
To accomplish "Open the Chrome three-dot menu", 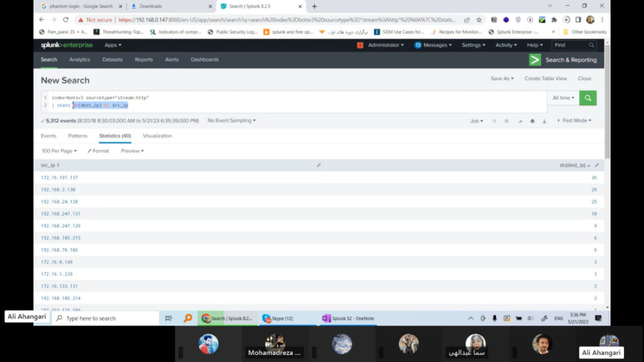I will pos(602,20).
